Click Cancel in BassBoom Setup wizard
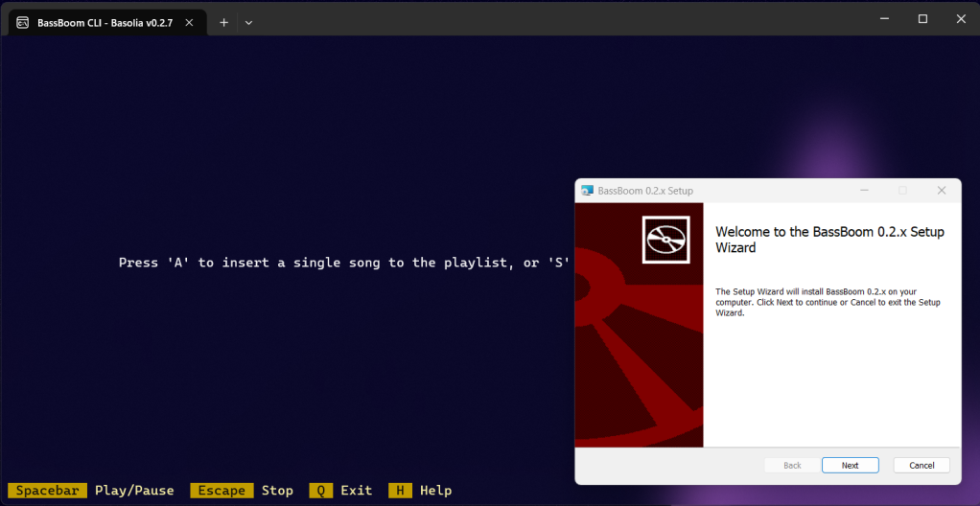Viewport: 980px width, 506px height. [922, 466]
